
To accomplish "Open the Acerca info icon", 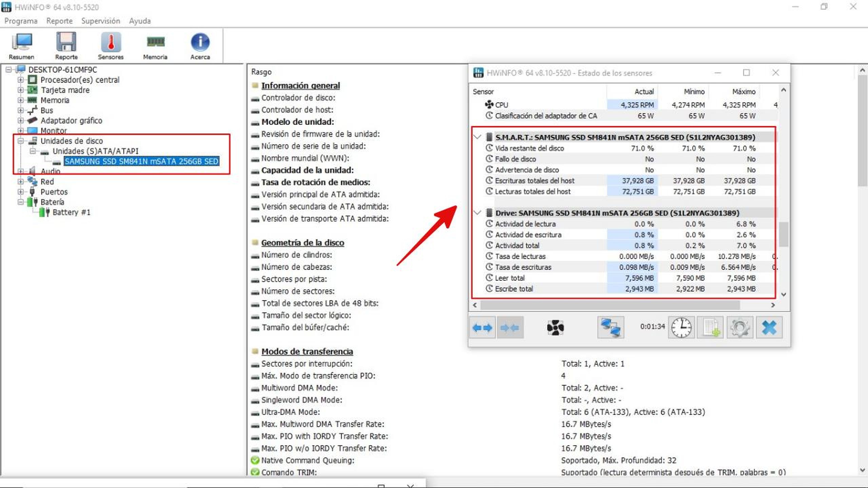I will (x=200, y=46).
